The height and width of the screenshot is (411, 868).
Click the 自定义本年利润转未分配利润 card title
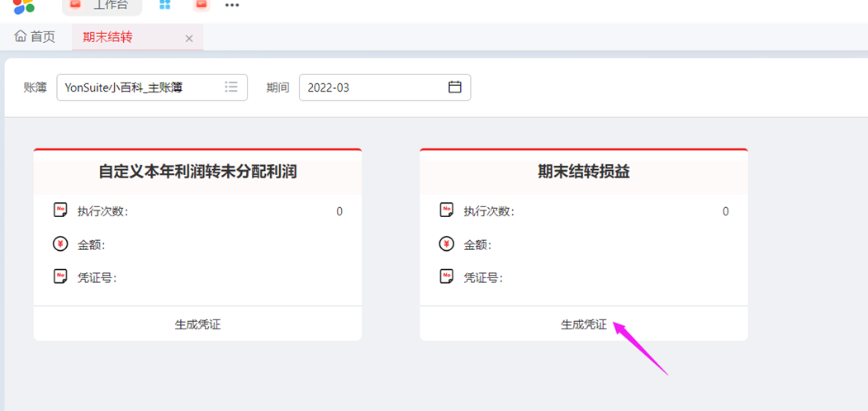coord(197,172)
